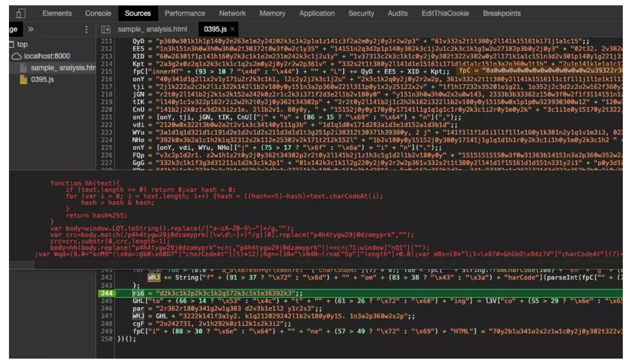This screenshot has width=630, height=364.
Task: Set a breakpoint on line 215
Action: click(107, 71)
